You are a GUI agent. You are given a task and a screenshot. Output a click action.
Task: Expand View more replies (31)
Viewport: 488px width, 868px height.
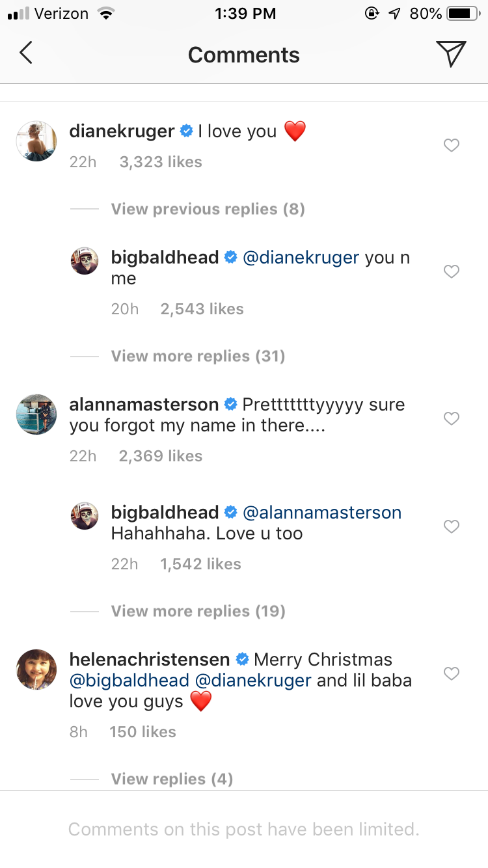click(198, 356)
